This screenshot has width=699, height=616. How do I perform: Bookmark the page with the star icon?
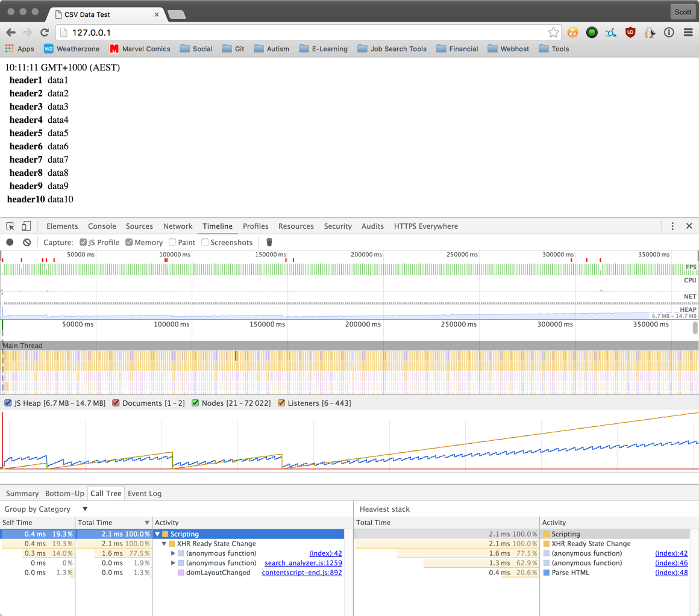point(553,33)
